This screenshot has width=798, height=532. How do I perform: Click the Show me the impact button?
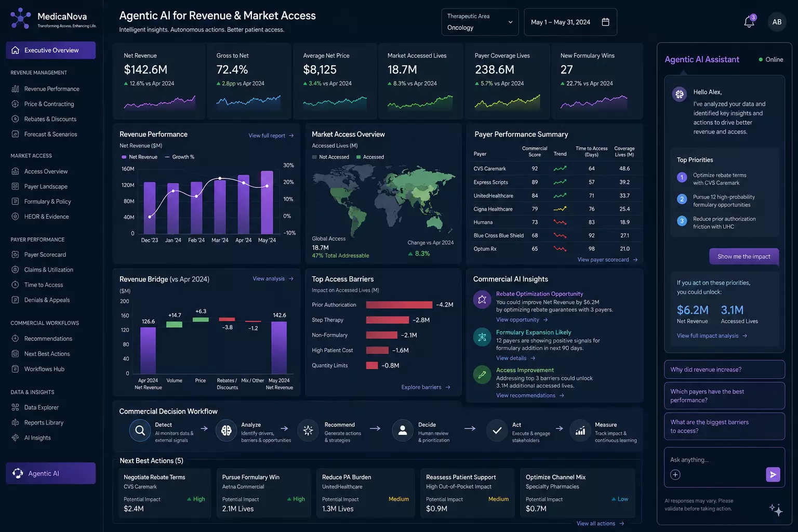click(x=744, y=257)
